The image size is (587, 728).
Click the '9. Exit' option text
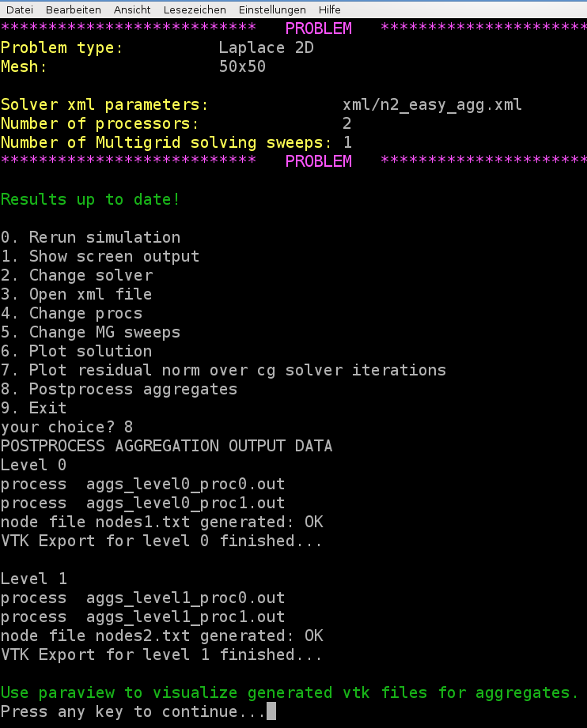33,408
